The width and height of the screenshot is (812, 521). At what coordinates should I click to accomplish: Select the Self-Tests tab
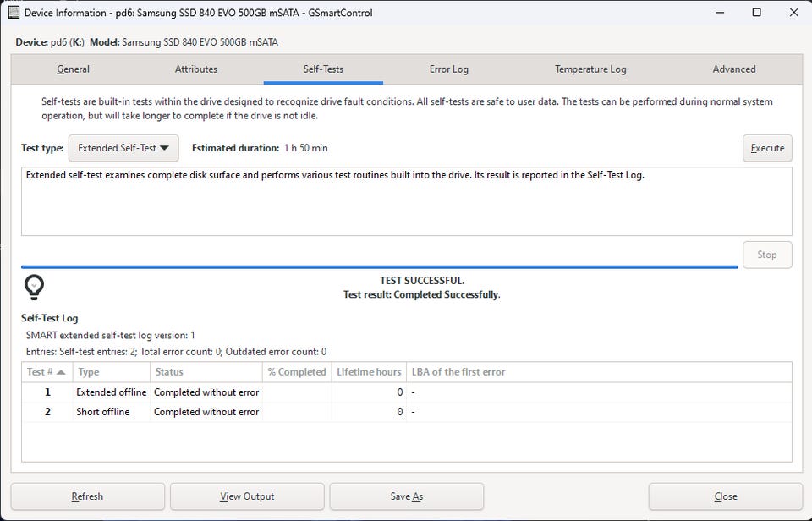tap(323, 69)
